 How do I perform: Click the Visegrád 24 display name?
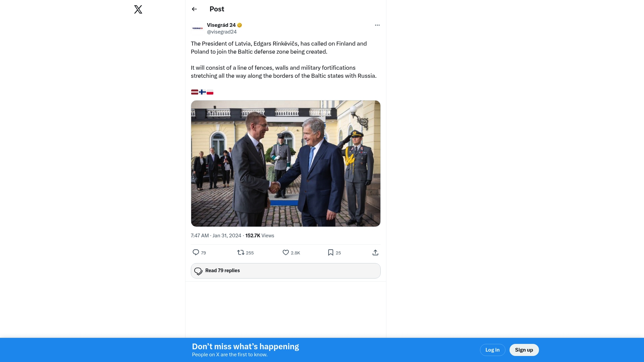point(221,25)
